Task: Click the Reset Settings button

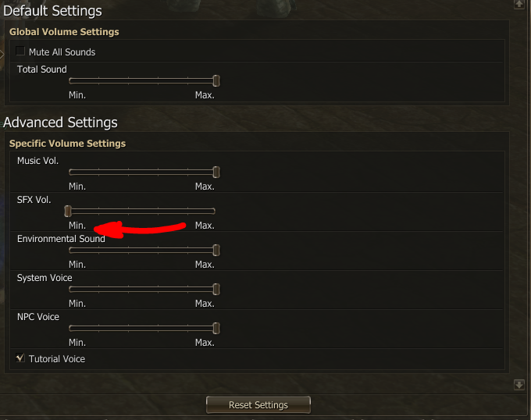Action: pos(258,404)
